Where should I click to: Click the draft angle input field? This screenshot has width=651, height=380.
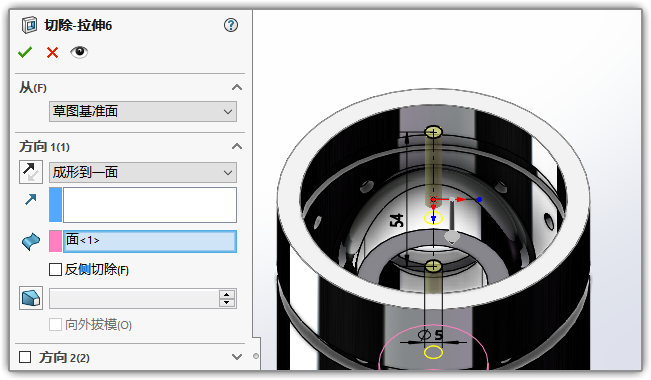(134, 299)
